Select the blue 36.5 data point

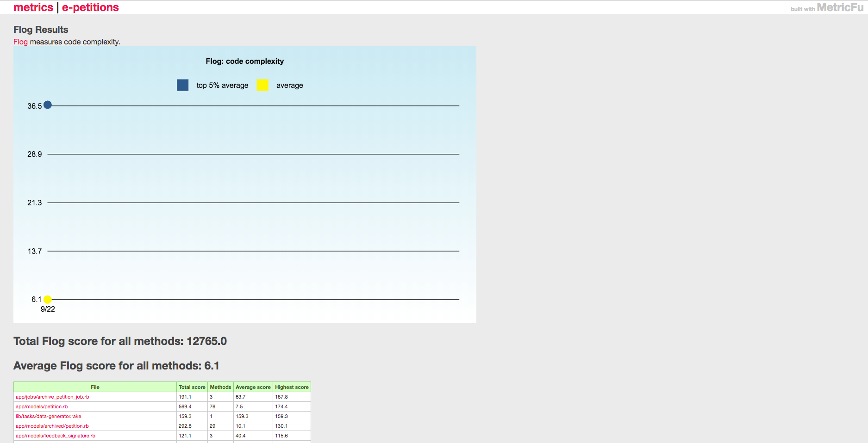tap(48, 105)
